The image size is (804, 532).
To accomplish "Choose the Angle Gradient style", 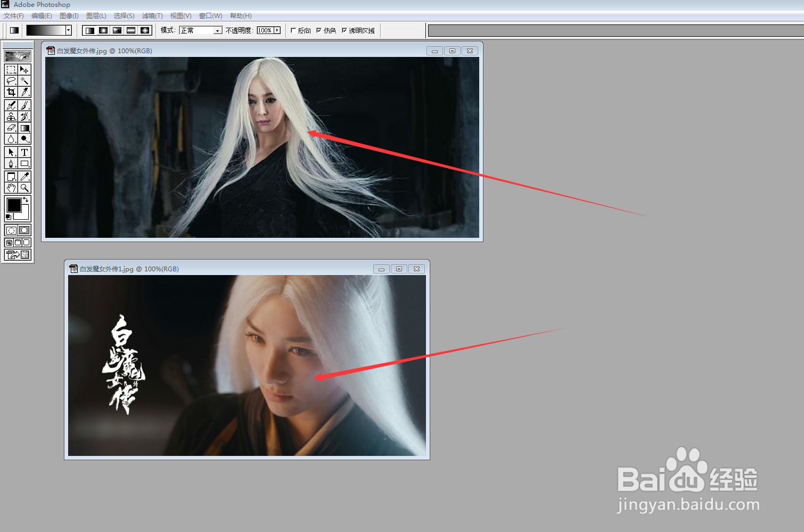I will pyautogui.click(x=117, y=30).
